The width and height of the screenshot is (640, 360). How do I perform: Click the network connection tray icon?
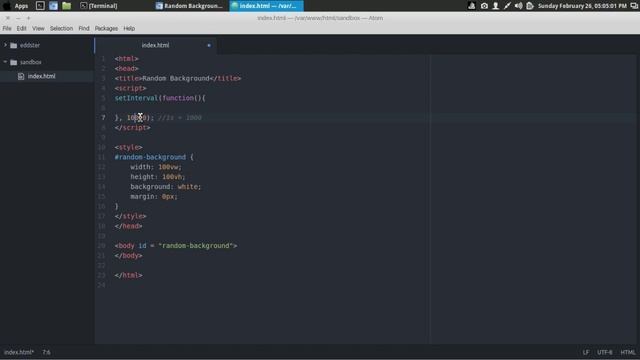(507, 6)
